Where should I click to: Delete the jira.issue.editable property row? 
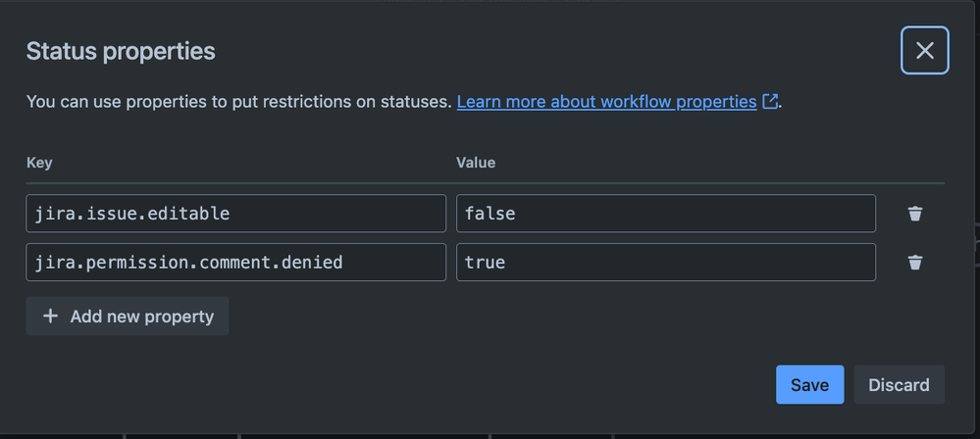(x=915, y=214)
